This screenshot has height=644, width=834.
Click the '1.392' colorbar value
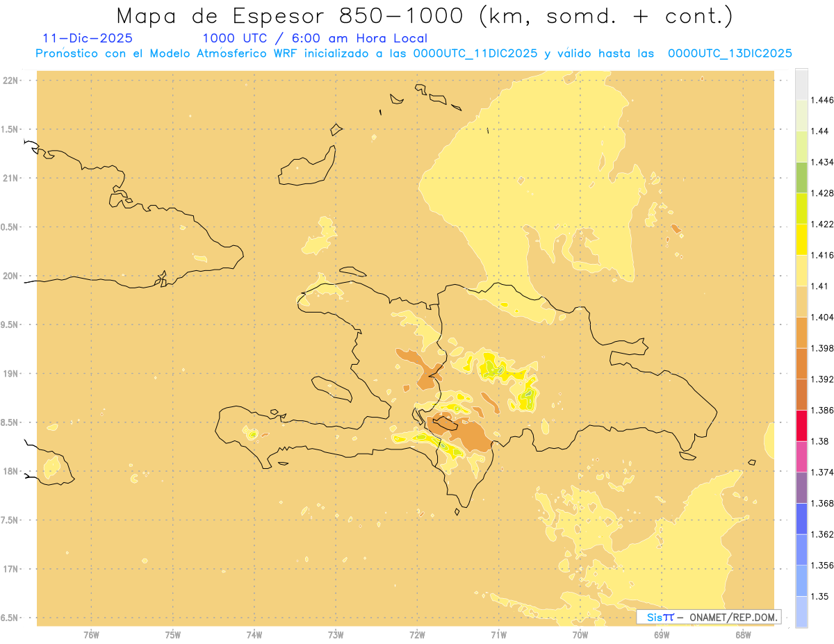click(x=823, y=379)
